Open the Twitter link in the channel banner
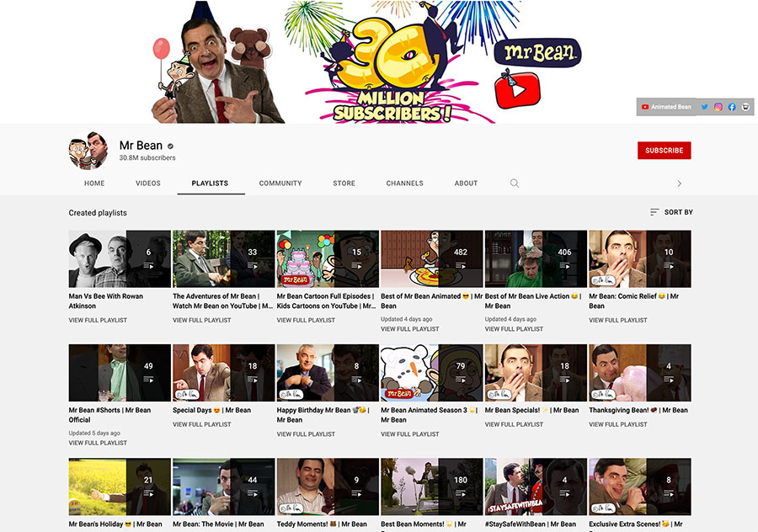Image resolution: width=758 pixels, height=532 pixels. (704, 107)
